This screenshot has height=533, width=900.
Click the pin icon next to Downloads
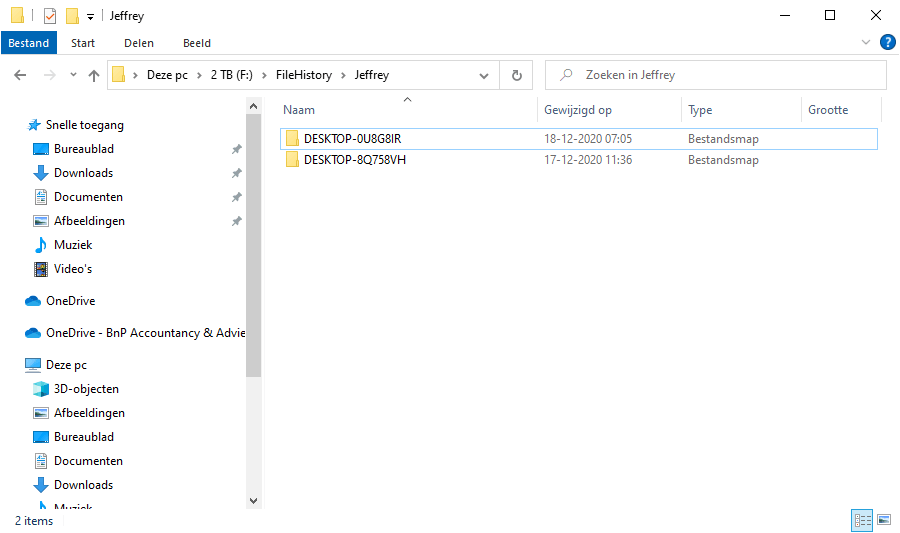236,173
